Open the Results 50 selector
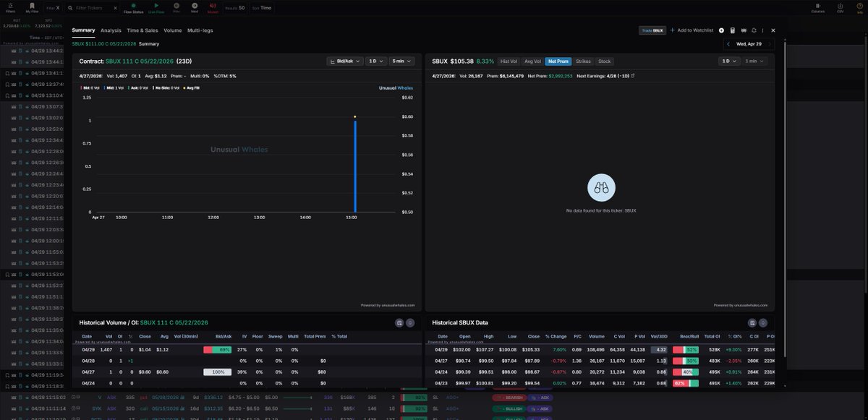868x420 pixels. (235, 8)
